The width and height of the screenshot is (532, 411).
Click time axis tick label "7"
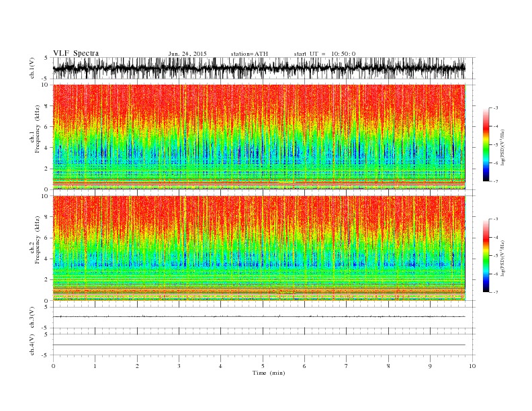click(347, 366)
